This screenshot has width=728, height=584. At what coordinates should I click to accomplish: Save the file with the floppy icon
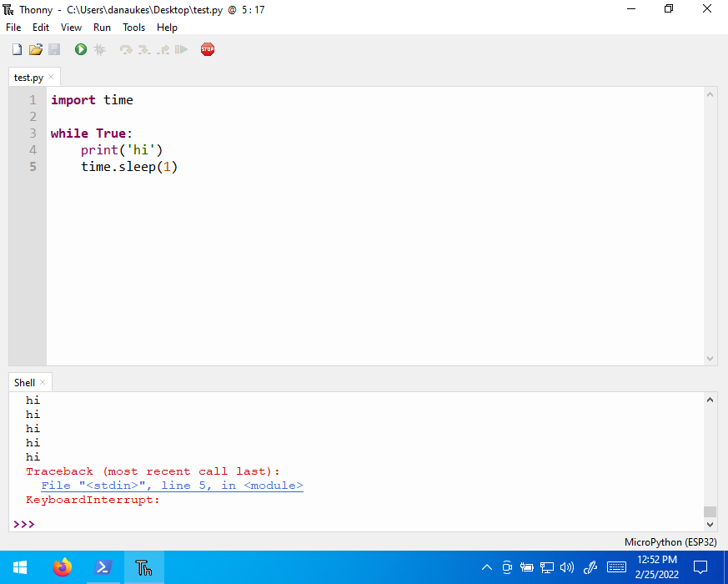pyautogui.click(x=54, y=49)
